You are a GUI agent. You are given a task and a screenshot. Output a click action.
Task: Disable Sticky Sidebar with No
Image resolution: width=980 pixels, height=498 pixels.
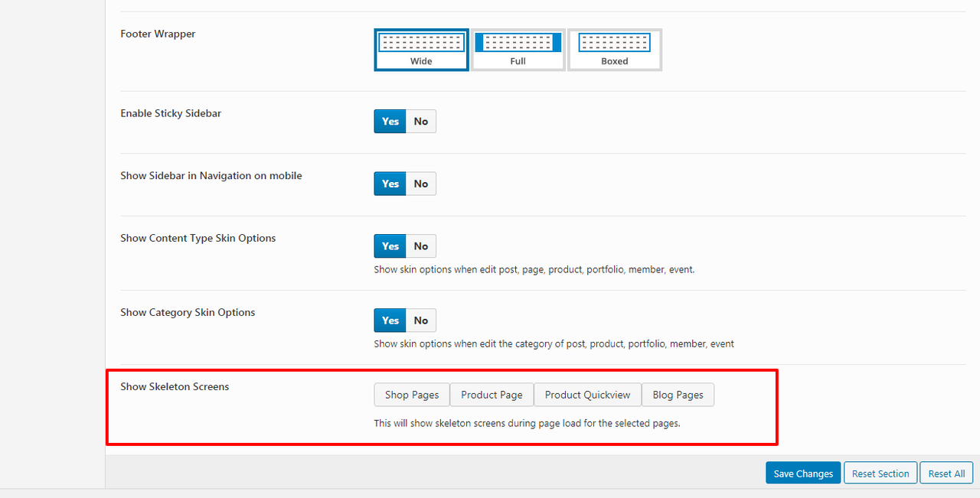click(421, 122)
